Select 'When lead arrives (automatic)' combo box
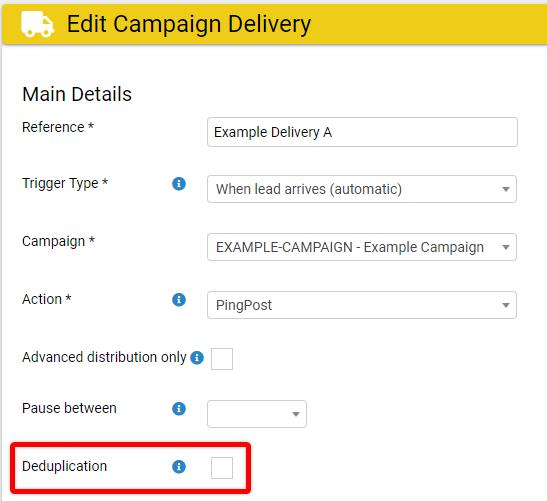 pos(362,189)
